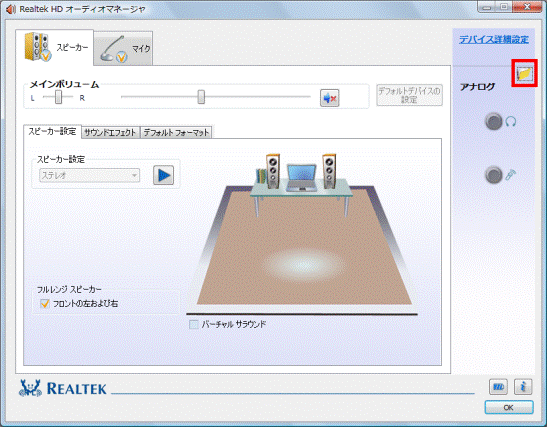Click デフォルトデバイスの設定 button

409,95
